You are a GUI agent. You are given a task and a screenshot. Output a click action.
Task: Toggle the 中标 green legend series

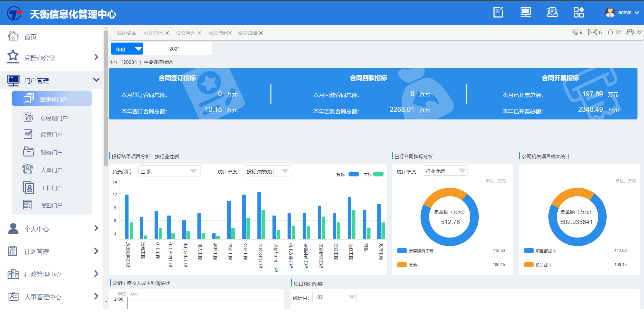click(378, 174)
